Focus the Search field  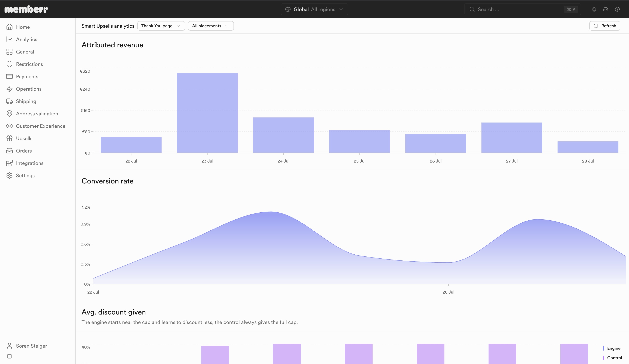click(x=522, y=9)
